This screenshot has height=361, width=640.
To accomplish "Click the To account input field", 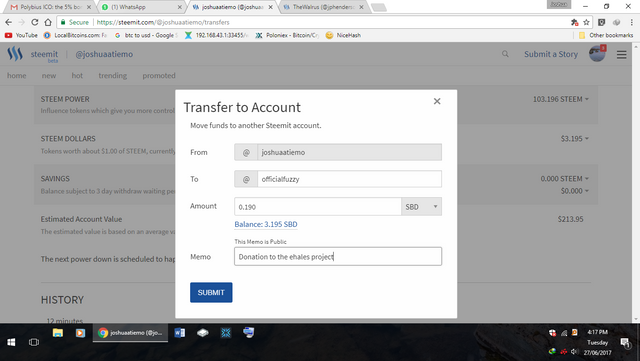I will click(x=349, y=179).
